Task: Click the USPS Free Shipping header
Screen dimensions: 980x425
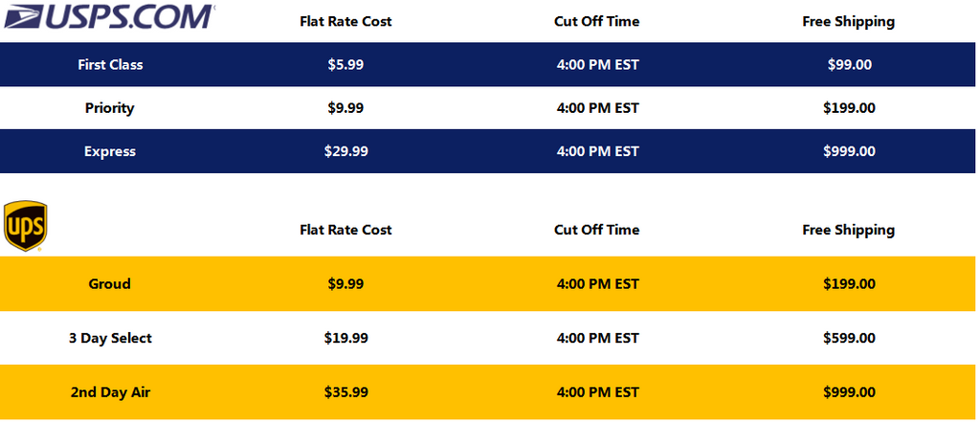Action: (848, 22)
